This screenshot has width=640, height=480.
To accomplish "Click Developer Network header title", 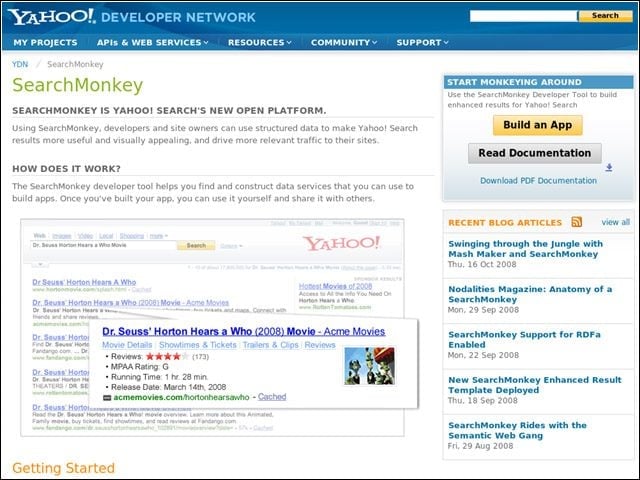I will pyautogui.click(x=178, y=17).
